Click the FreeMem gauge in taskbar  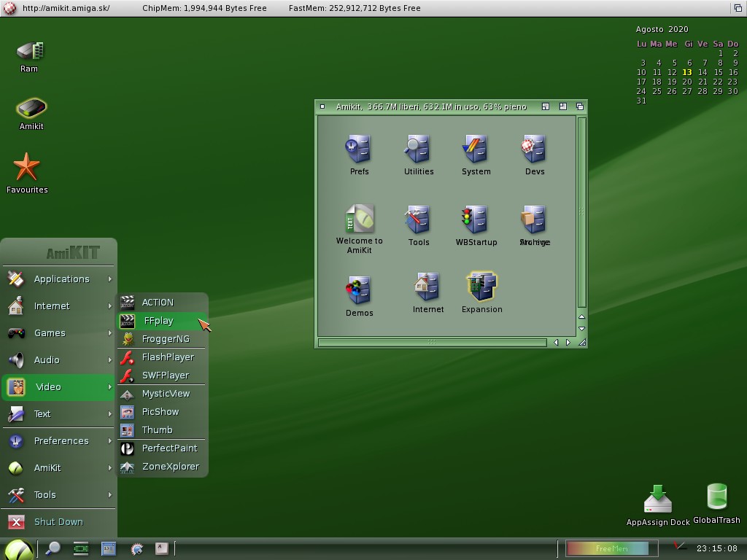611,548
